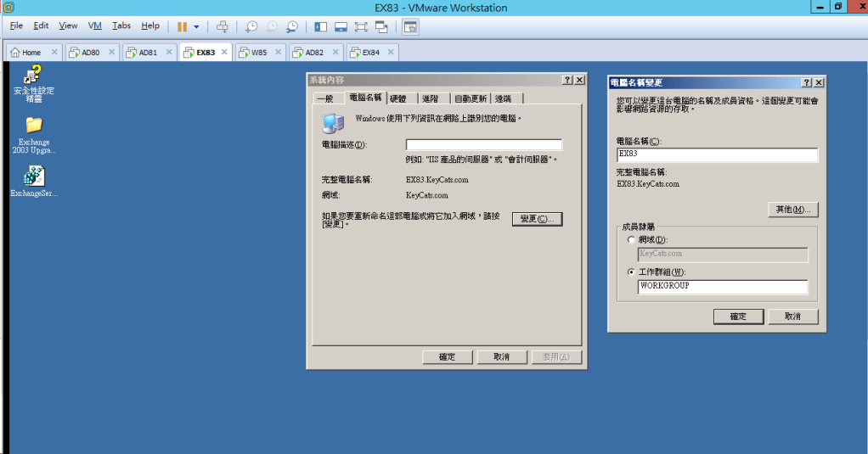This screenshot has width=868, height=454.
Task: Click the WORKGROUP name input field
Action: [x=722, y=287]
